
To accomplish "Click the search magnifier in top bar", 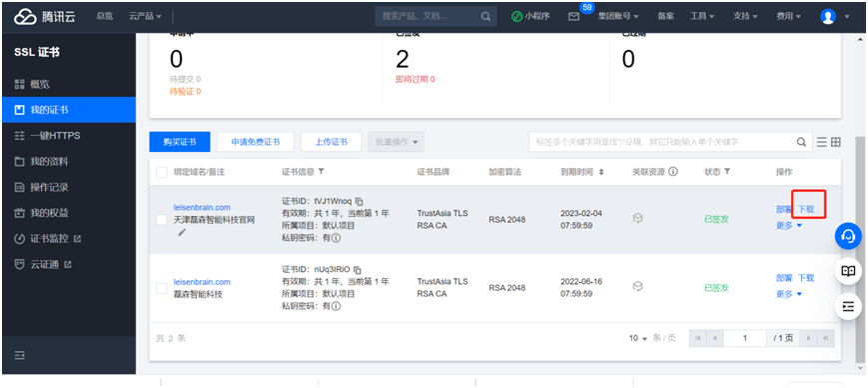I will (485, 17).
